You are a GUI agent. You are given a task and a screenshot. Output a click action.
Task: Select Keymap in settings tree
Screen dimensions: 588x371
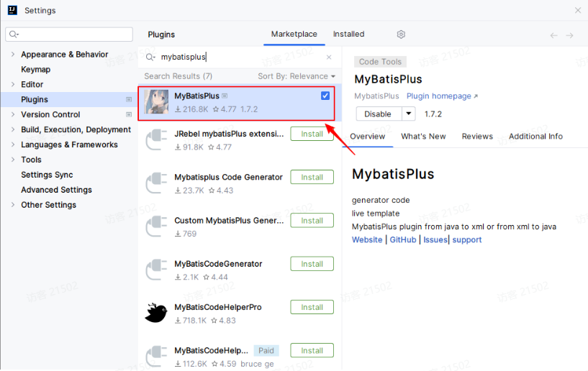35,70
